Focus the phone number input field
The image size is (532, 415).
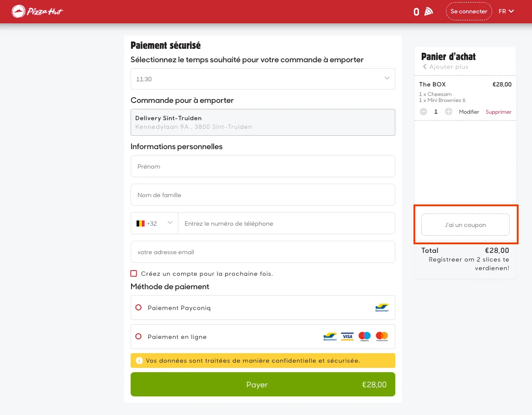(x=286, y=223)
